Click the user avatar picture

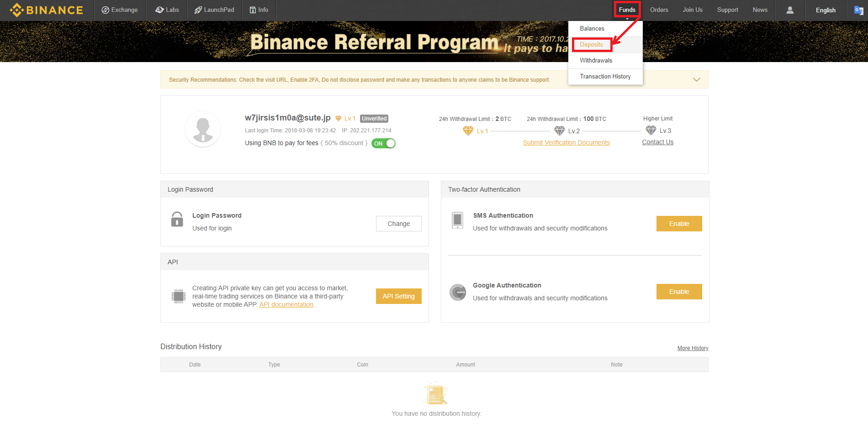tap(203, 129)
